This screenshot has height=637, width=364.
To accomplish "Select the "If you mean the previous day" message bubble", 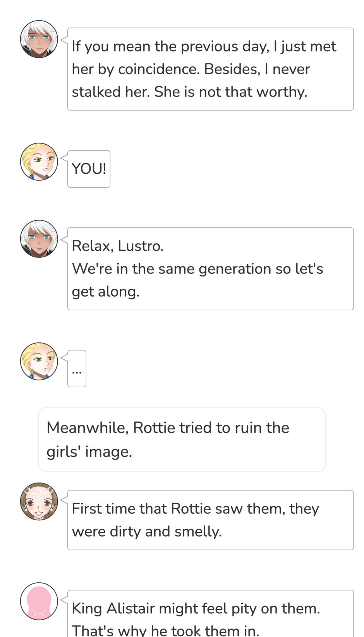I will 210,69.
